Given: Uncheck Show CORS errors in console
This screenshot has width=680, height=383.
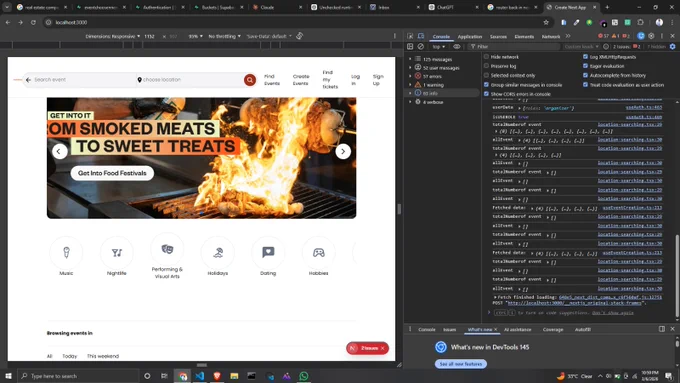Looking at the screenshot, I should (486, 94).
